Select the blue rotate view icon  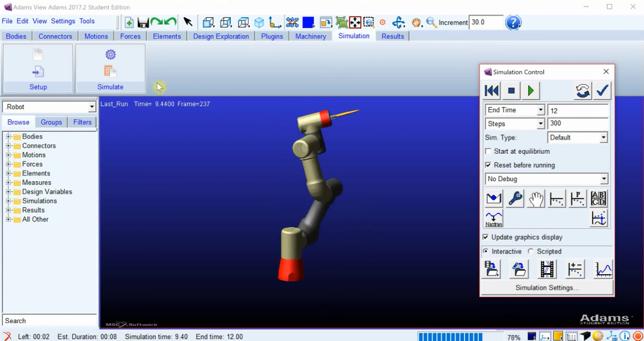pyautogui.click(x=398, y=22)
